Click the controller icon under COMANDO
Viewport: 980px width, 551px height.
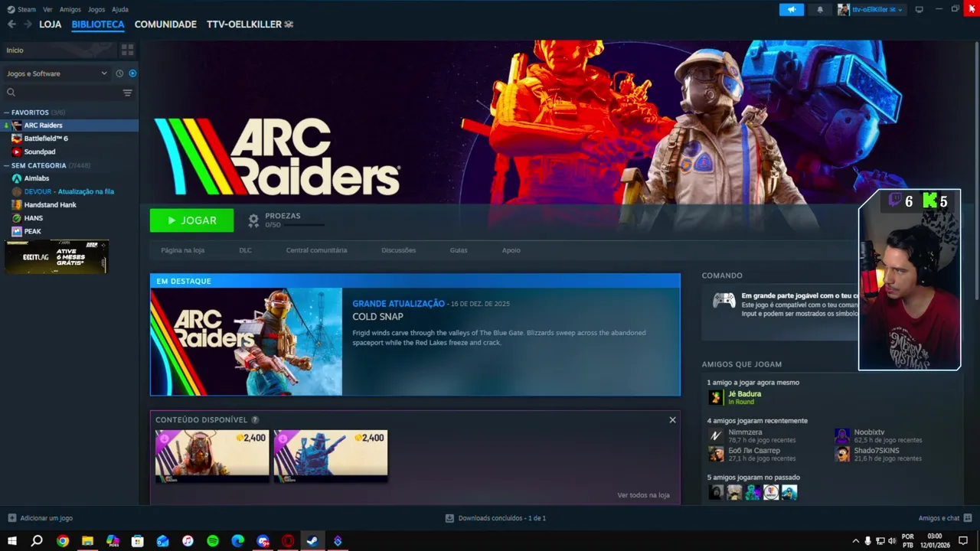point(724,300)
